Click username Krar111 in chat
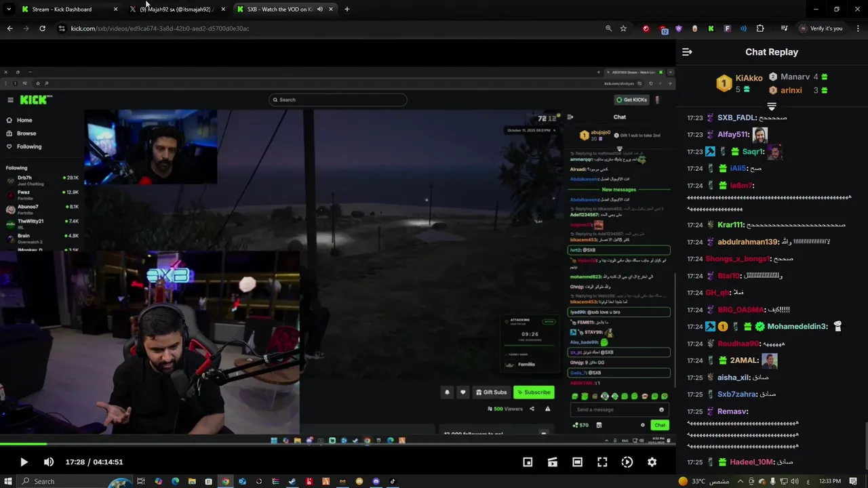The image size is (868, 488). pyautogui.click(x=730, y=225)
